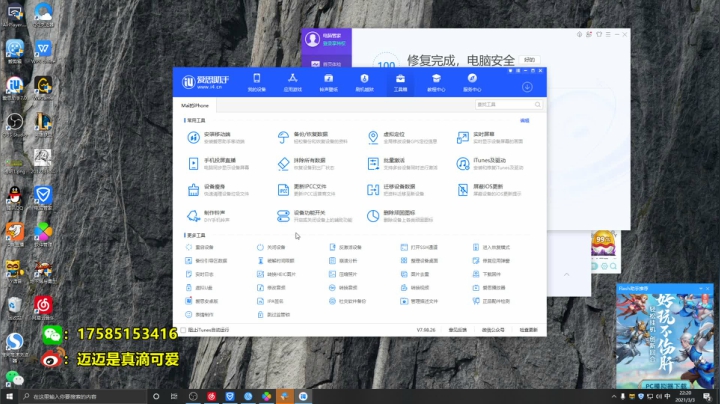Open 正品配件检测 accessory check

(491, 301)
